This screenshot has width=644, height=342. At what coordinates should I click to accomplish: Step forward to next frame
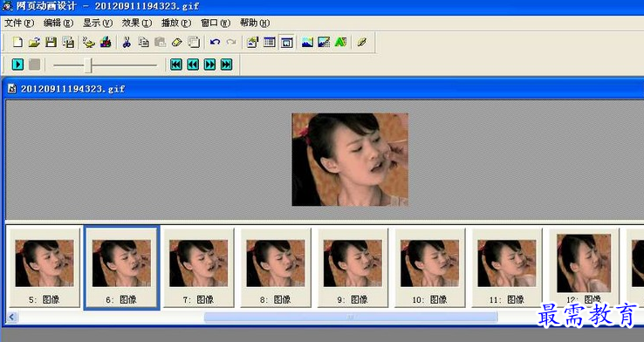click(210, 65)
